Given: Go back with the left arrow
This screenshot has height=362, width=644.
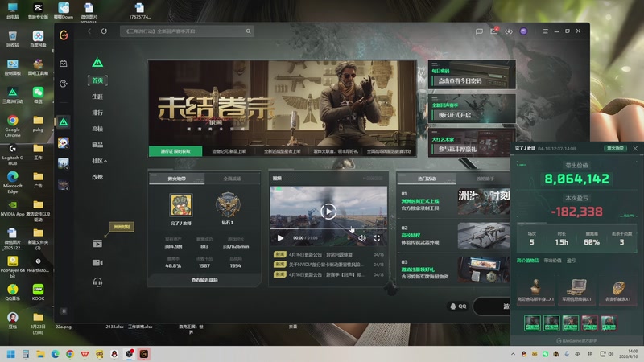Looking at the screenshot, I should point(89,31).
